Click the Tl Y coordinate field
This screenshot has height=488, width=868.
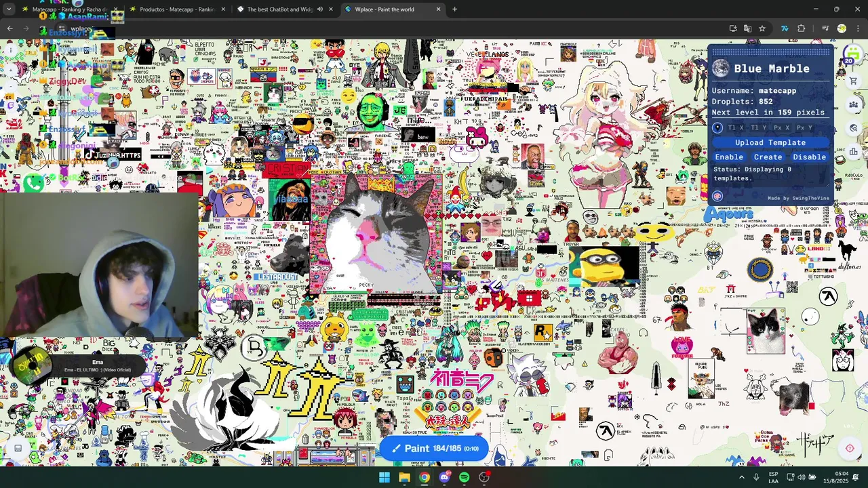759,127
